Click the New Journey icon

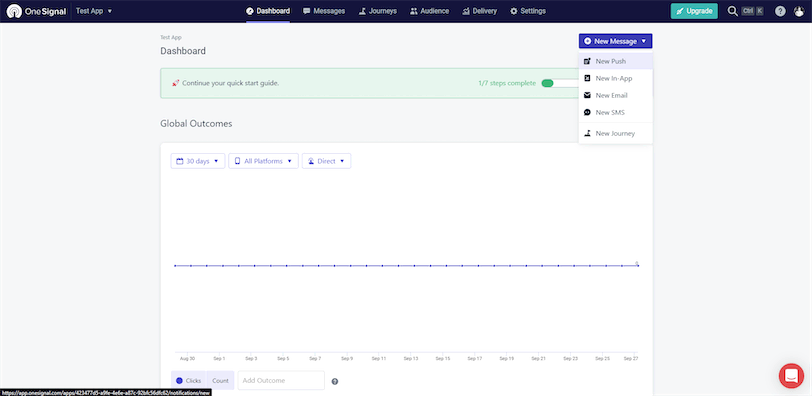[x=587, y=133]
